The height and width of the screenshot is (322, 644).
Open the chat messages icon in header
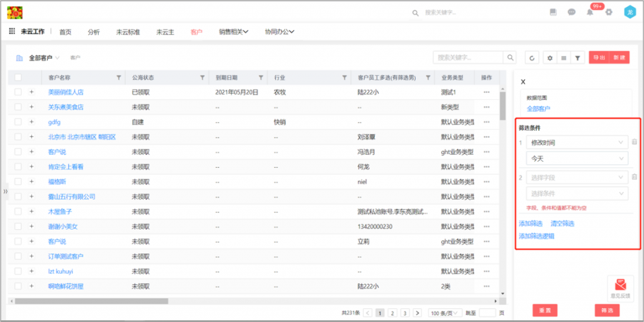point(571,12)
